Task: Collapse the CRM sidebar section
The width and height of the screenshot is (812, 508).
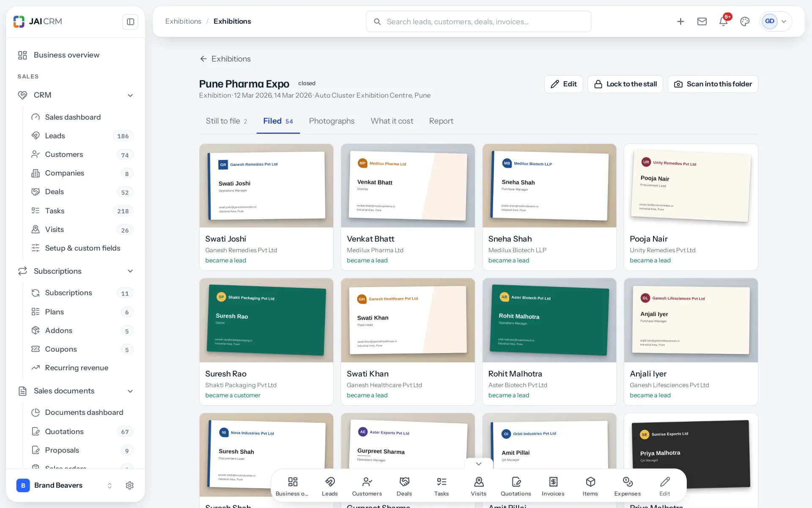Action: (x=130, y=95)
